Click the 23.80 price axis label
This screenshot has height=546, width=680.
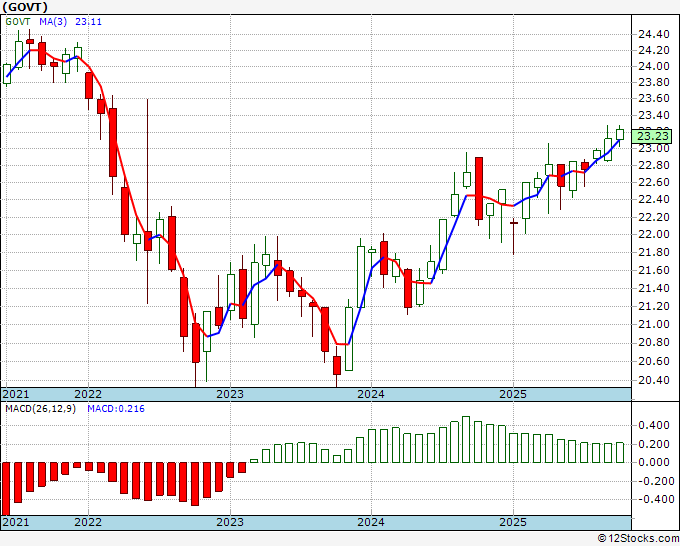pyautogui.click(x=654, y=82)
